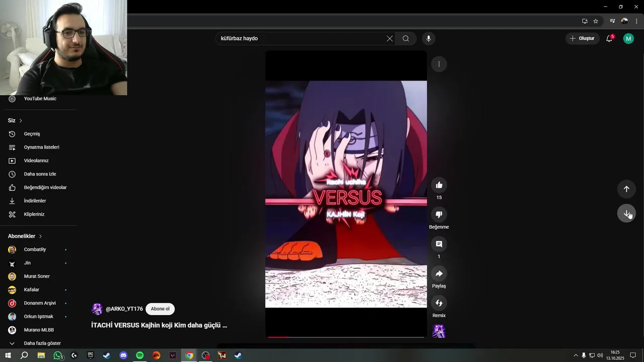Open Windows action center
The height and width of the screenshot is (362, 644).
tap(633, 355)
